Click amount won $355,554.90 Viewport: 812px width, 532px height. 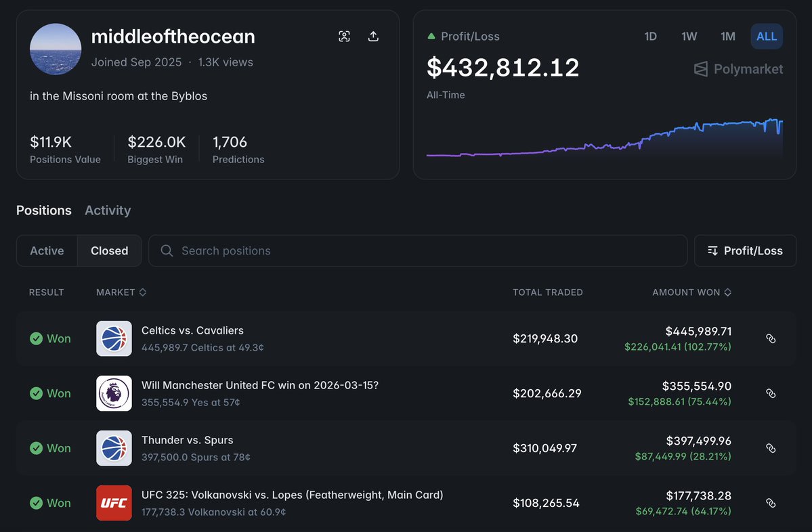pos(696,386)
